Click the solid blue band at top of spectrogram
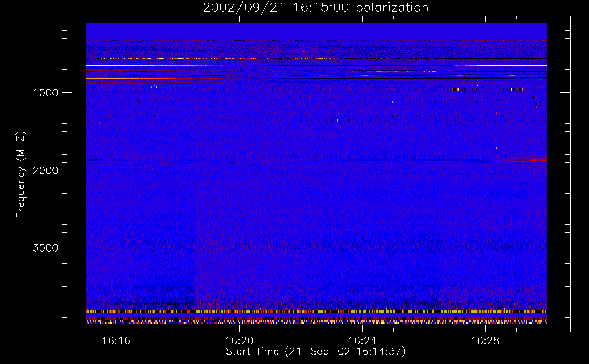Viewport: 589px width, 364px height. pyautogui.click(x=316, y=31)
